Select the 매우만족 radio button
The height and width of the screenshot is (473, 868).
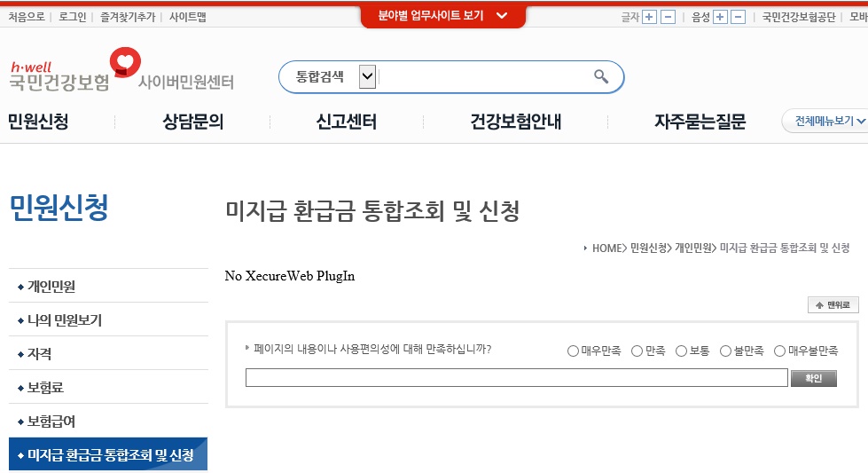(573, 351)
